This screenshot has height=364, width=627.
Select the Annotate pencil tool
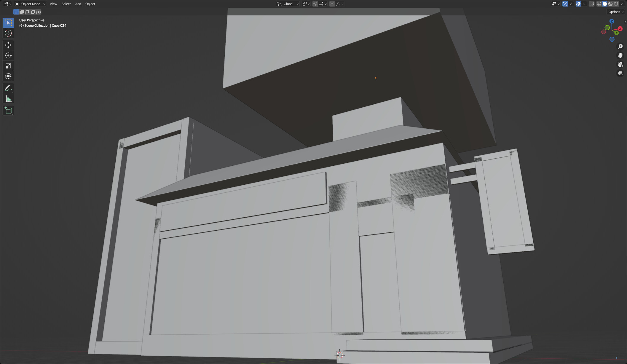click(x=8, y=88)
